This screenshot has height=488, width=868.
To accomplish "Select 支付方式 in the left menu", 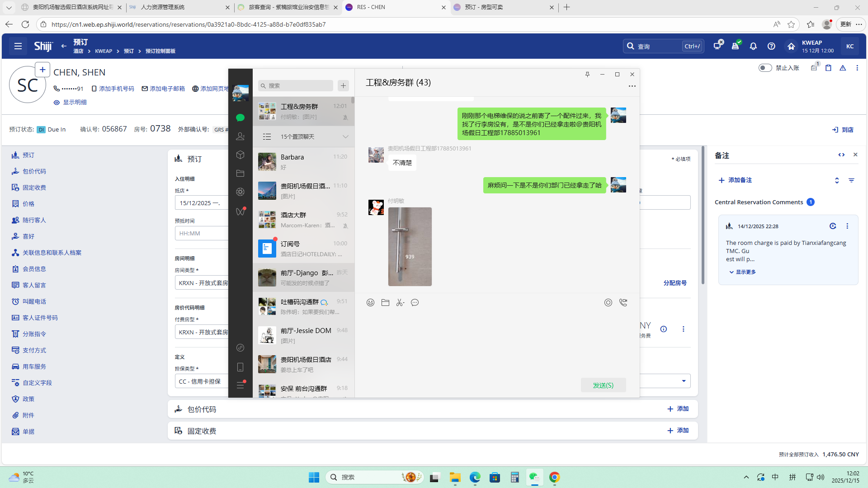I will click(34, 350).
